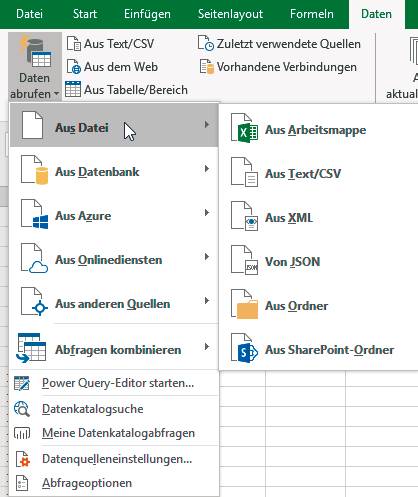Switch to the Formeln tab
Screen dimensions: 418x497
[x=312, y=14]
